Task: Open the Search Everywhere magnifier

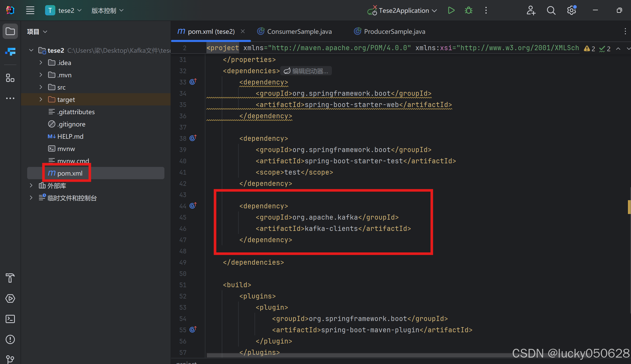Action: [x=551, y=10]
